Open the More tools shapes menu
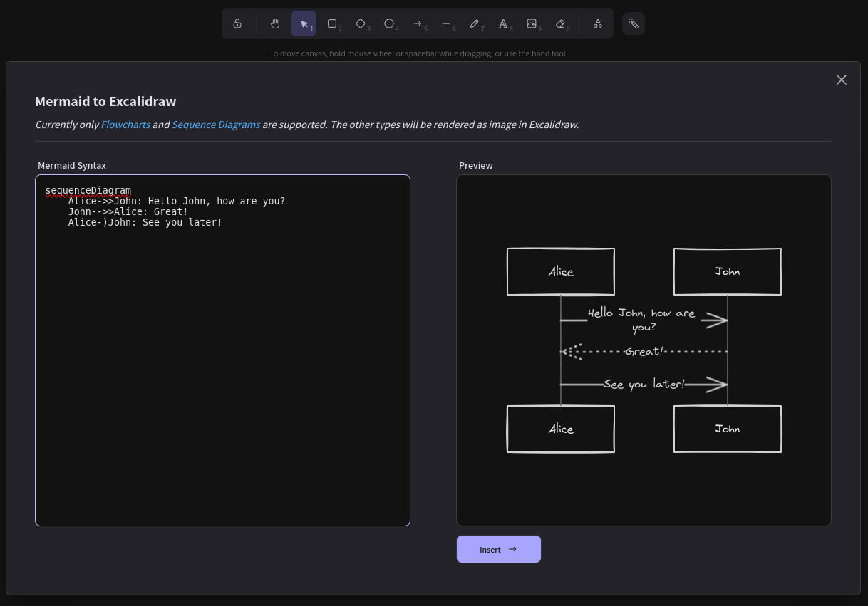868x606 pixels. pos(598,23)
